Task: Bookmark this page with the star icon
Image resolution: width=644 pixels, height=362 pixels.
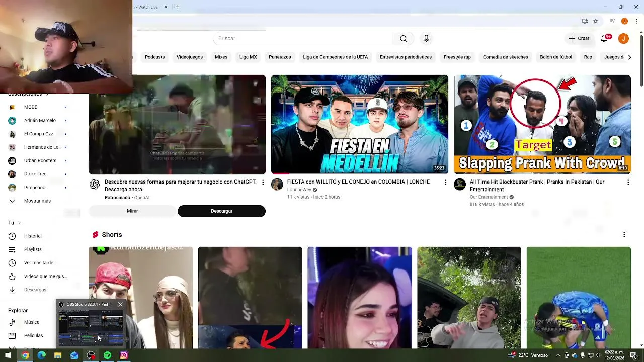Action: (596, 21)
